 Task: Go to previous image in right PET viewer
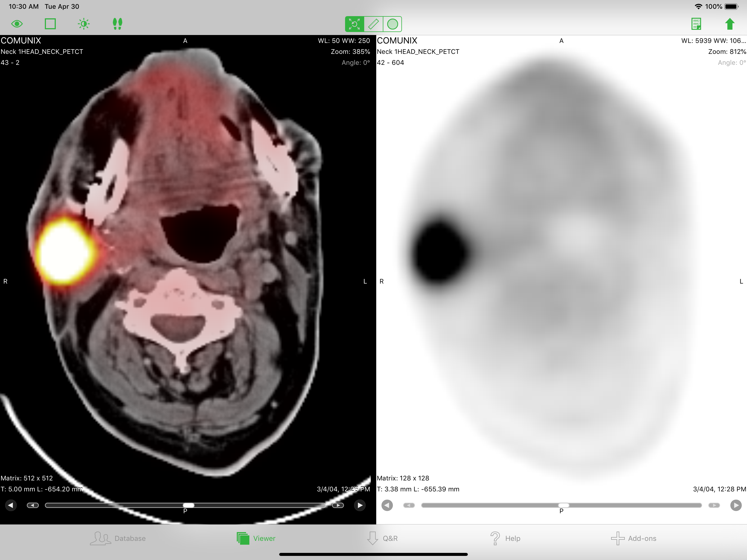click(387, 505)
